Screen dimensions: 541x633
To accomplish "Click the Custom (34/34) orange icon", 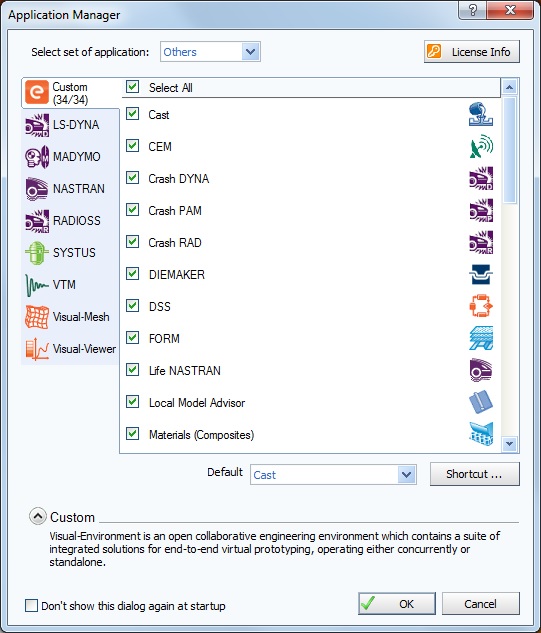I will [37, 92].
